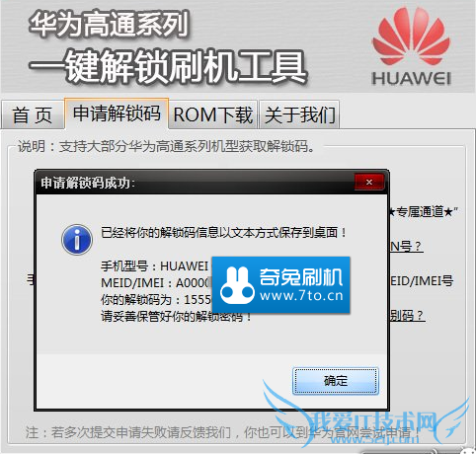This screenshot has width=476, height=454.
Task: Click the underlined N号？ help link
Action: pos(406,246)
